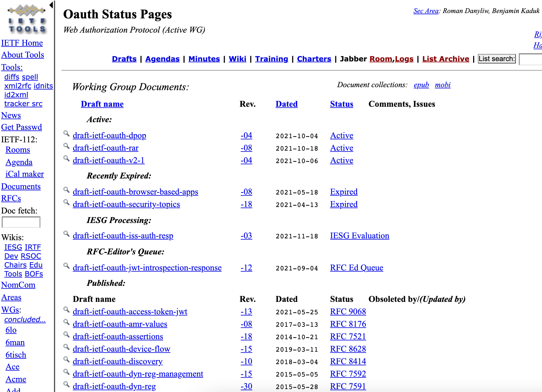Click the magnifier icon beside draft-ietf-oauth-device-flow

coord(66,347)
